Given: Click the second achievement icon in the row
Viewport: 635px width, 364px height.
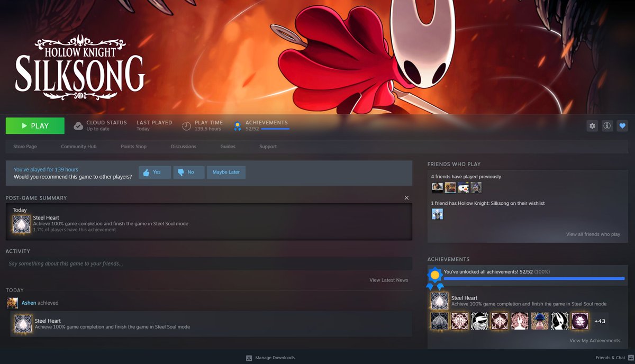Looking at the screenshot, I should 460,321.
